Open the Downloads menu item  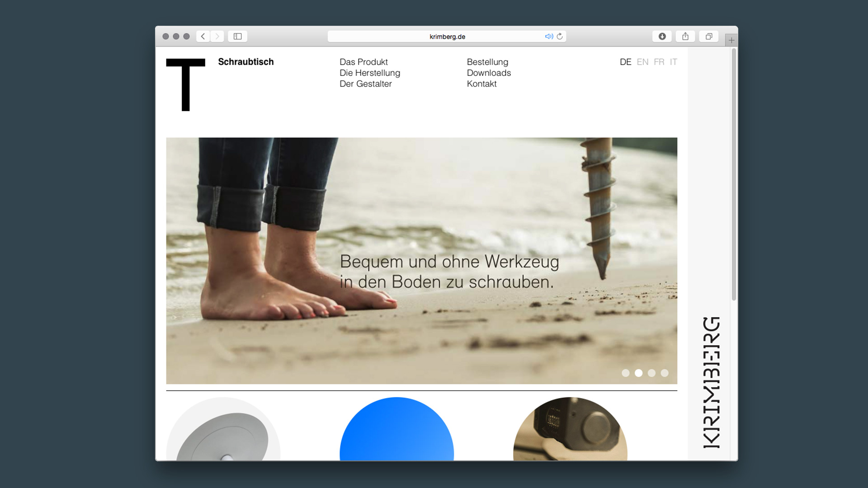(x=489, y=73)
